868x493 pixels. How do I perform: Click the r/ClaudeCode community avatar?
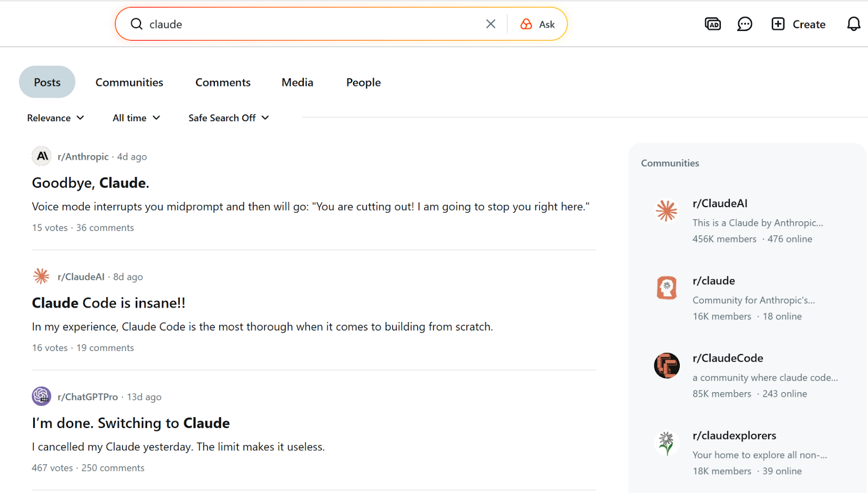pos(667,366)
